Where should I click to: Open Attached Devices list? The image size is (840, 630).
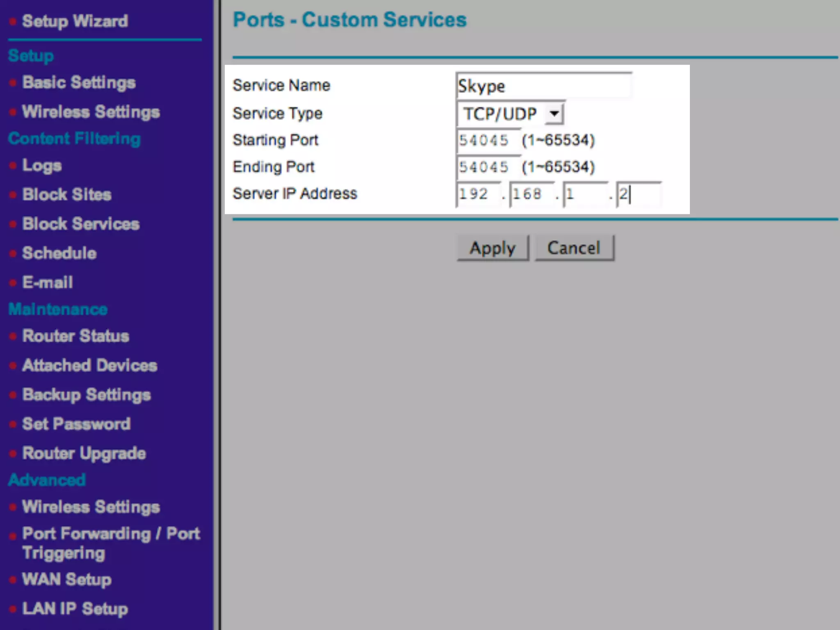click(x=89, y=365)
